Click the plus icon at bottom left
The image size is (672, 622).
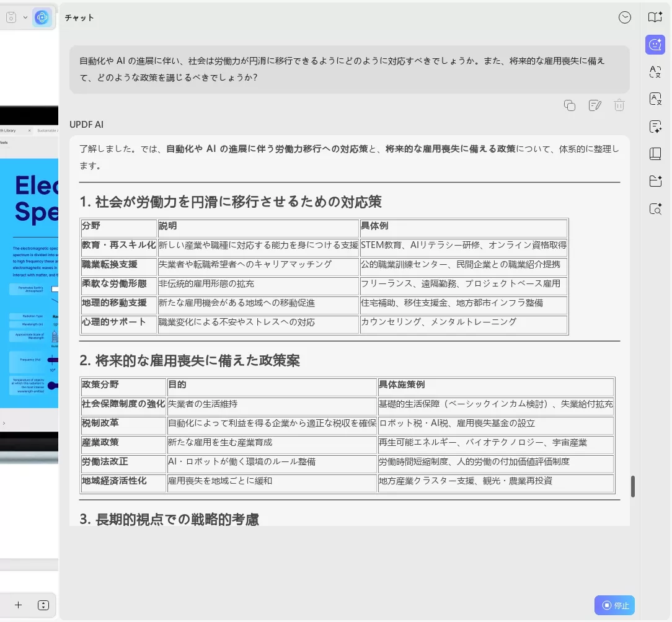18,605
